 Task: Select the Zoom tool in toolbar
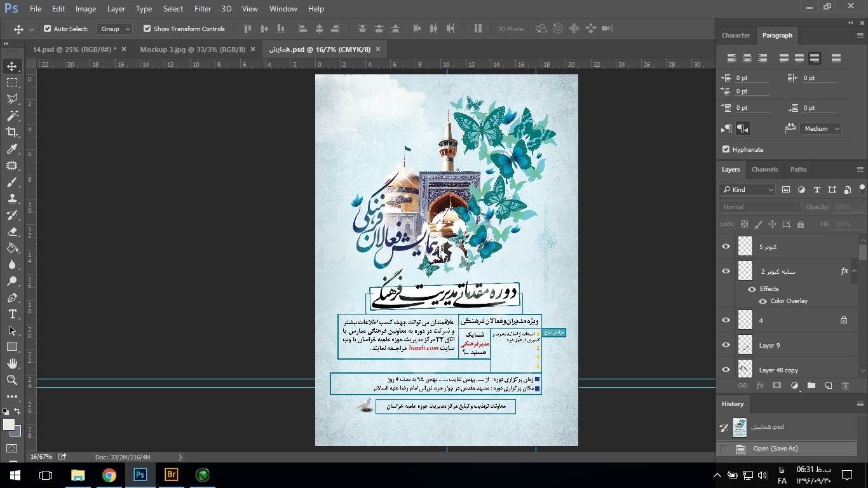pyautogui.click(x=12, y=380)
